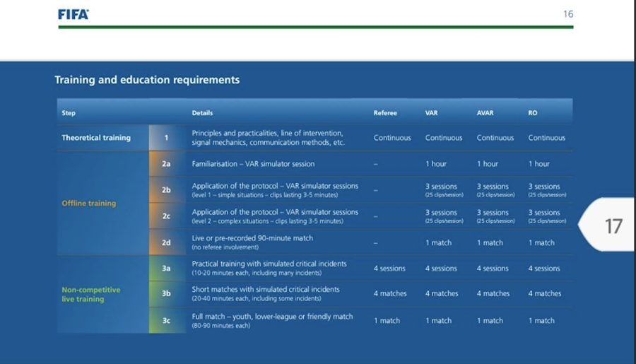
Task: Click '4 matches' in the RO column
Action: click(x=545, y=293)
